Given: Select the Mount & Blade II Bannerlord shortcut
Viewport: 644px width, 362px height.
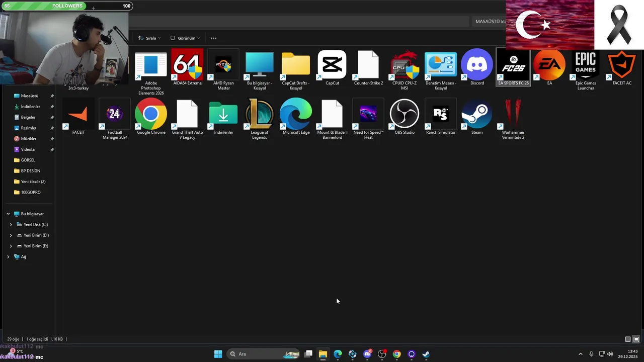Looking at the screenshot, I should click(332, 119).
